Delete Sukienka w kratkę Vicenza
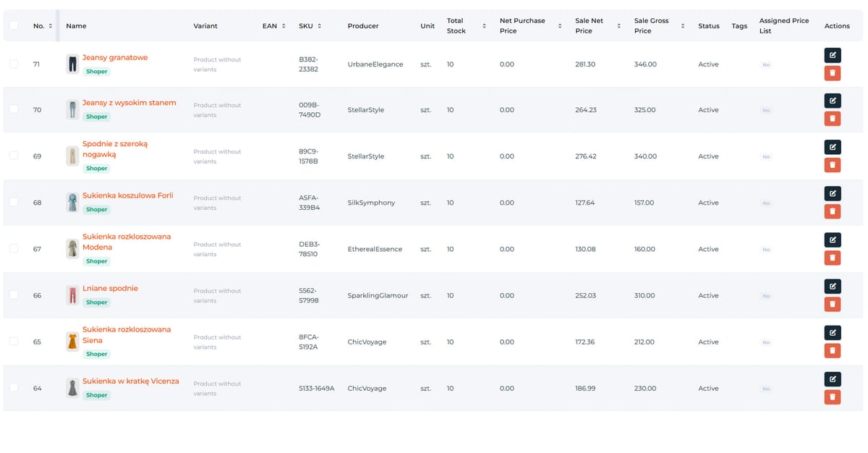868x453 pixels. click(x=833, y=397)
